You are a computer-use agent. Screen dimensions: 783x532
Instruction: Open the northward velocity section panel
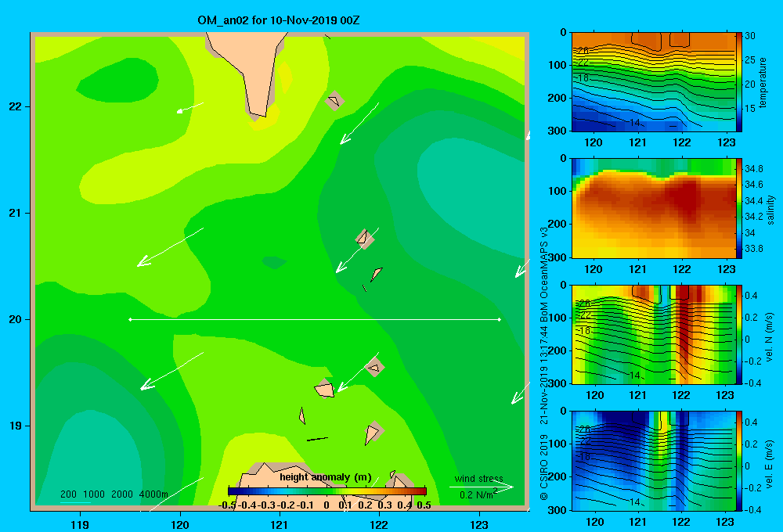click(x=653, y=334)
